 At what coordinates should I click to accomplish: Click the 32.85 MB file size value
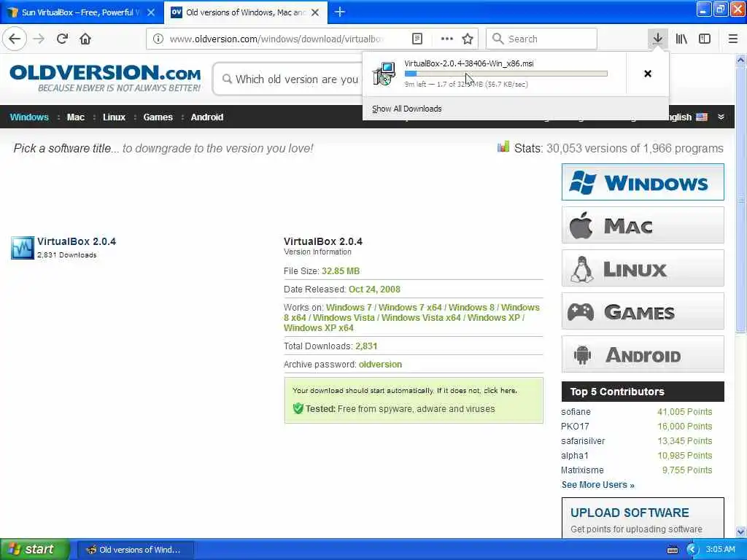click(x=341, y=271)
